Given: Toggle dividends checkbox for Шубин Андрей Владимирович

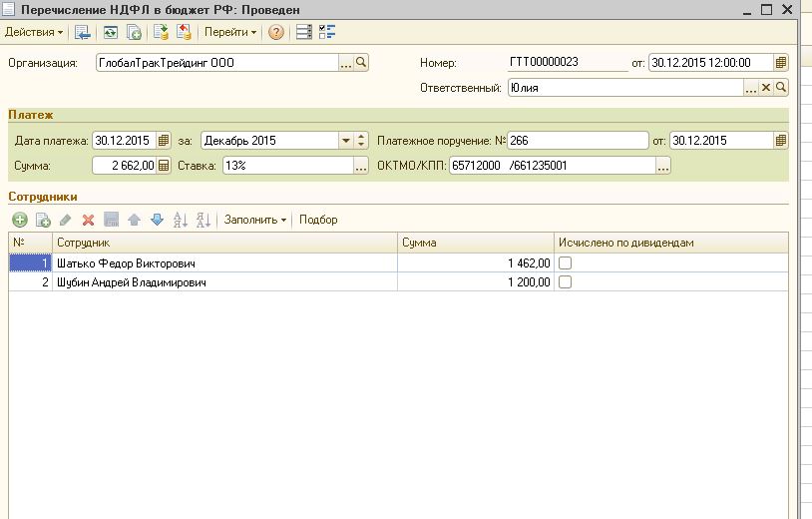Looking at the screenshot, I should click(x=566, y=282).
